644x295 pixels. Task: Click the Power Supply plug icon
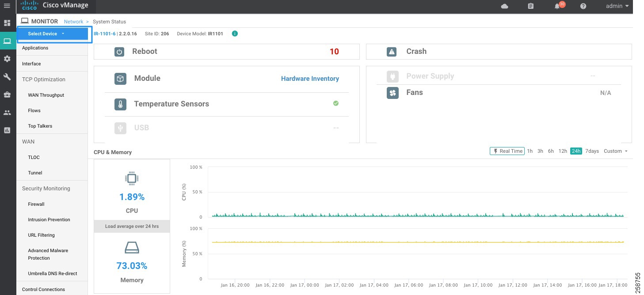click(392, 76)
